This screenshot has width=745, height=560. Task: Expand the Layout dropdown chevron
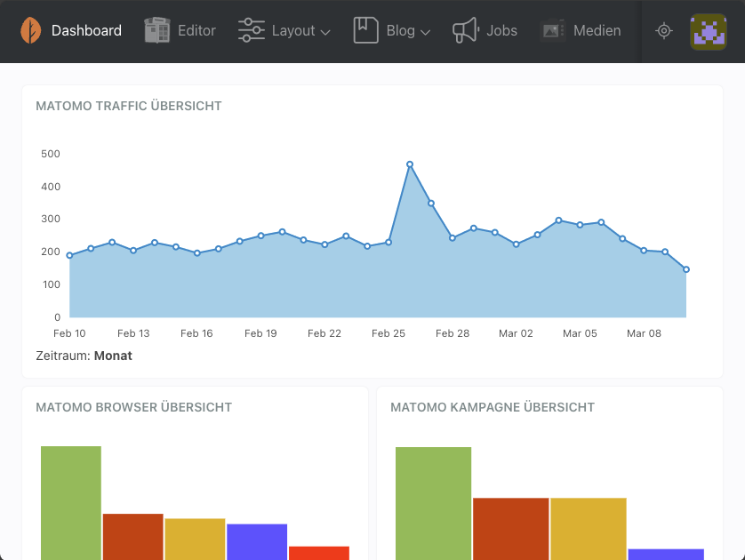pyautogui.click(x=325, y=32)
